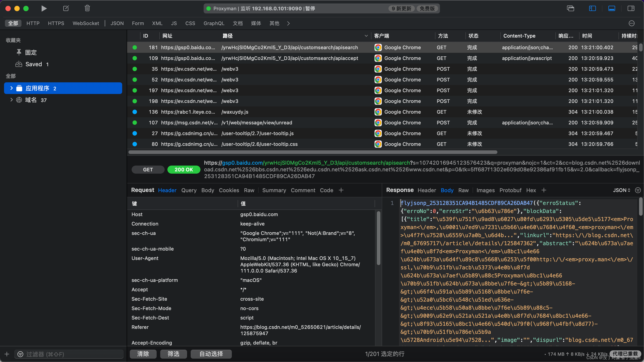Select the GraphQL filter tab
This screenshot has height=362, width=644.
pos(214,23)
